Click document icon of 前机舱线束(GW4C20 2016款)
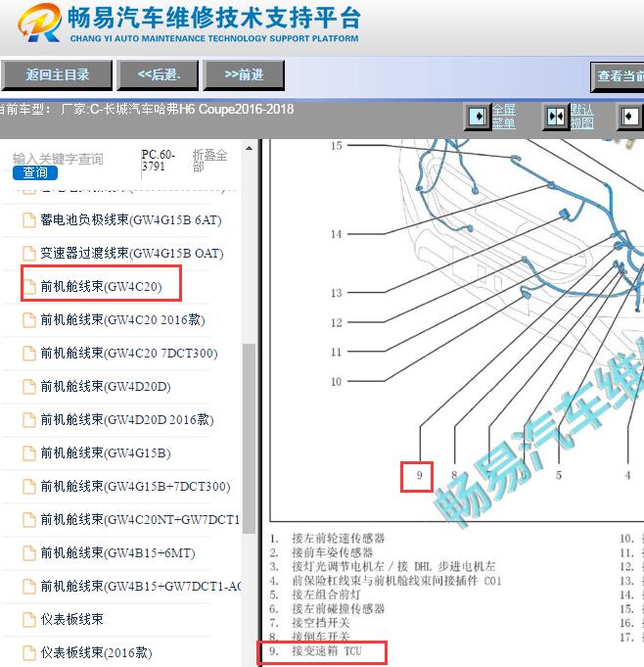 tap(29, 320)
